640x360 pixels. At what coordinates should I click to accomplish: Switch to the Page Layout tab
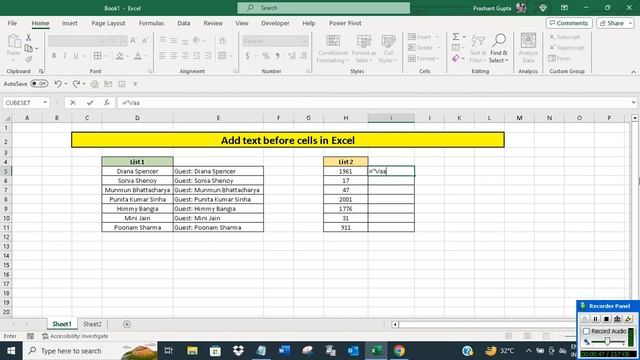(x=108, y=23)
